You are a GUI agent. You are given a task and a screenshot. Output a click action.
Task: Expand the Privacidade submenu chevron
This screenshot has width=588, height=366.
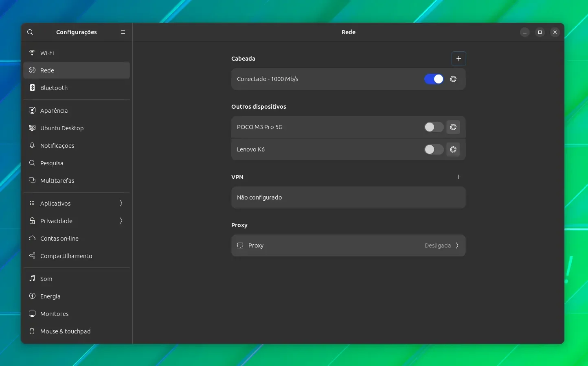coord(121,221)
